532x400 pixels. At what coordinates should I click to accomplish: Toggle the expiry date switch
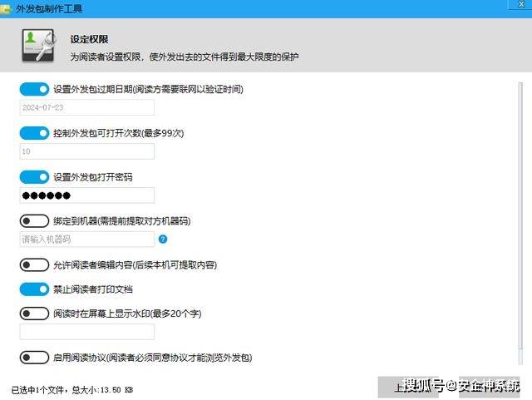point(34,89)
